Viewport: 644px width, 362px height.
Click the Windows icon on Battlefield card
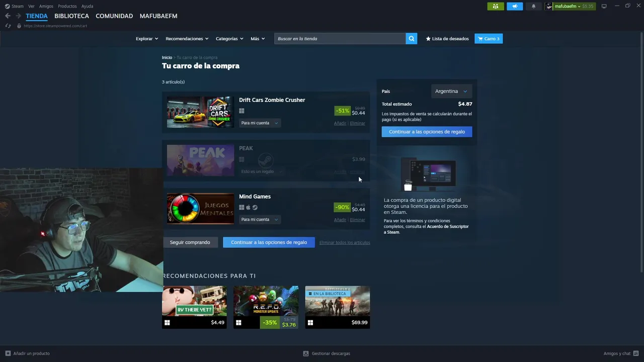coord(310,323)
